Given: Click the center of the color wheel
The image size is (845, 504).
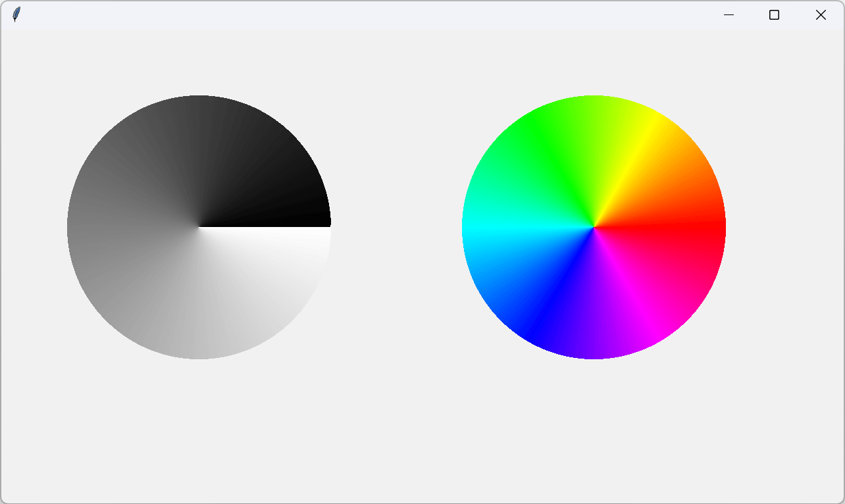Looking at the screenshot, I should pos(594,227).
